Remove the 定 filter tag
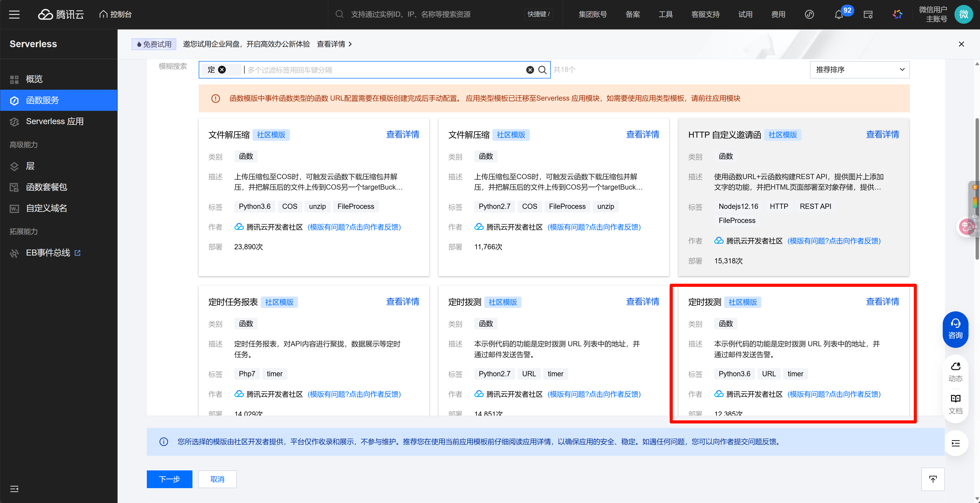 pos(222,70)
